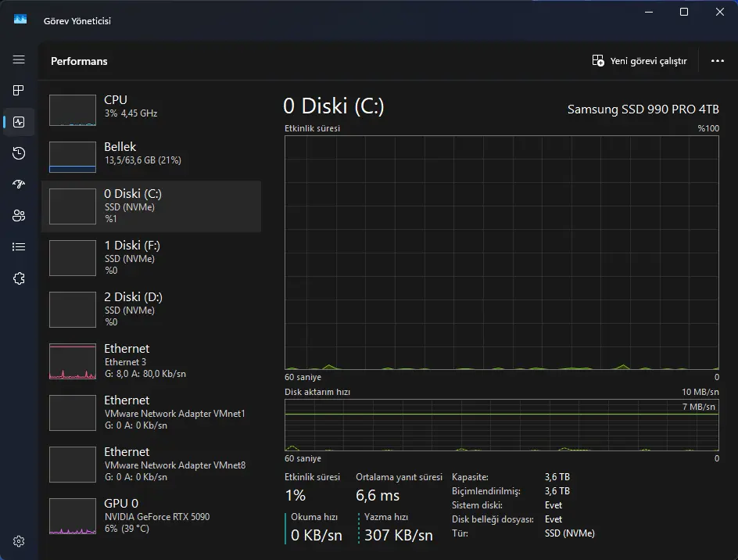Click the 'Performans' page title
The width and height of the screenshot is (738, 560).
point(79,61)
